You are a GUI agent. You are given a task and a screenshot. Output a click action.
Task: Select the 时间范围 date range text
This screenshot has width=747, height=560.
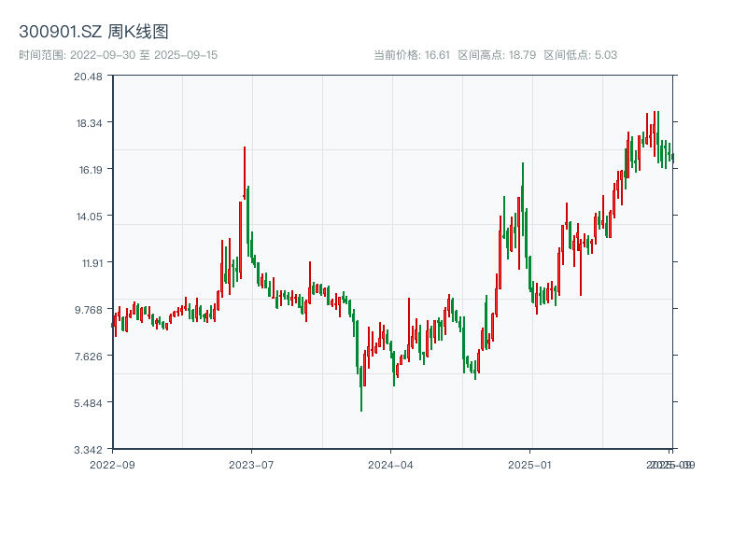click(x=119, y=55)
